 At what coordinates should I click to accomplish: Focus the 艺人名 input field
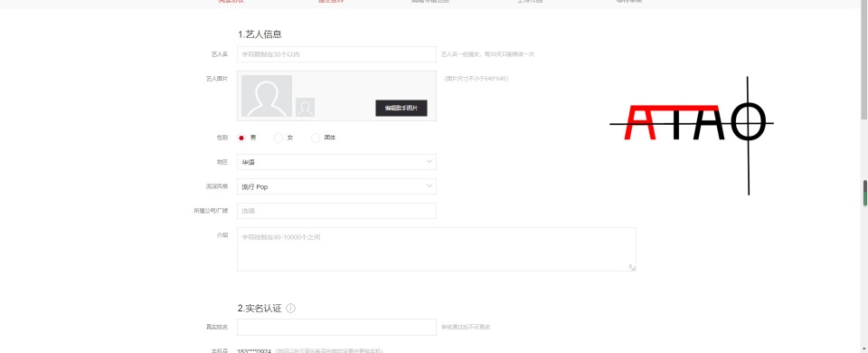click(x=336, y=54)
